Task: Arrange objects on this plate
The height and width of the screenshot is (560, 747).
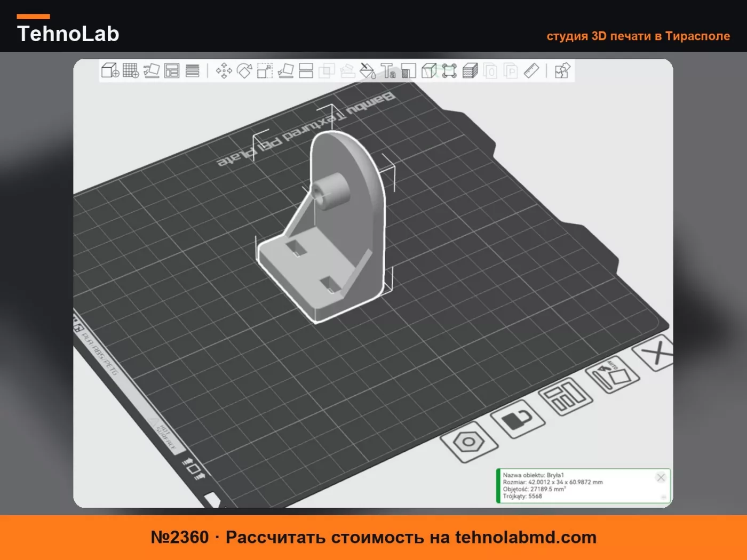Action: [566, 396]
